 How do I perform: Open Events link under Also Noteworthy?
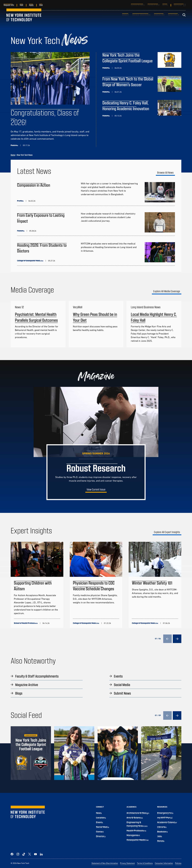[x=118, y=676]
